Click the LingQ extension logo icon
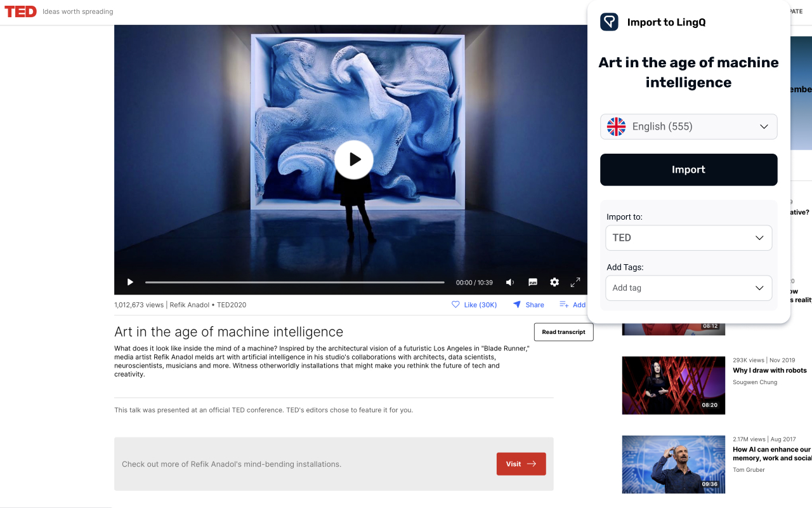The image size is (812, 508). [609, 22]
